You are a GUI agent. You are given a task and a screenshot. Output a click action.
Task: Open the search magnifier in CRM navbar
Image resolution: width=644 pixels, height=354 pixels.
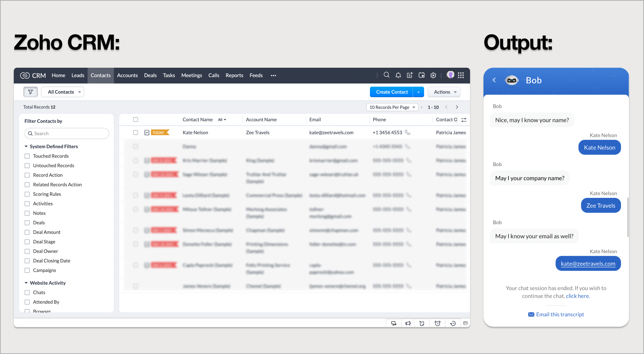click(386, 75)
